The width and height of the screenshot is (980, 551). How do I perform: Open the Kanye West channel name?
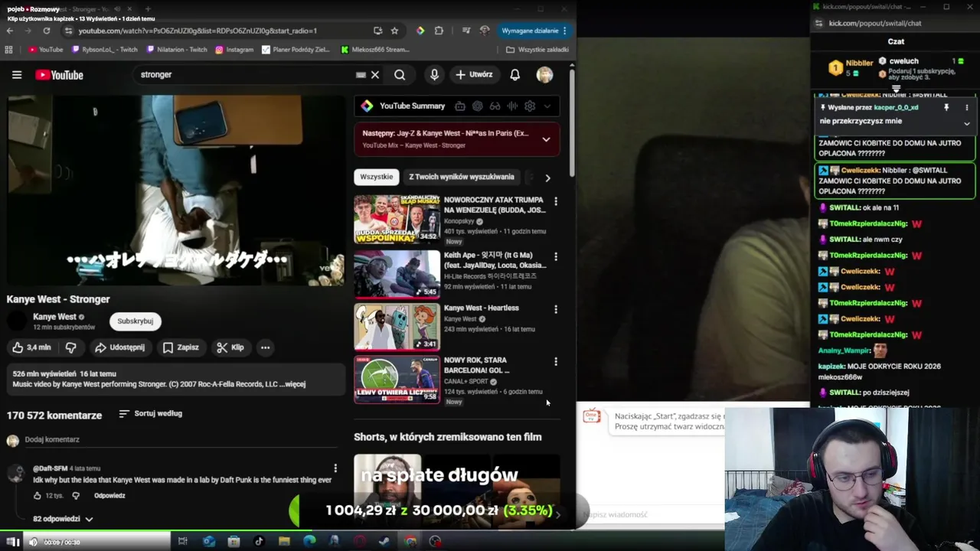(54, 317)
